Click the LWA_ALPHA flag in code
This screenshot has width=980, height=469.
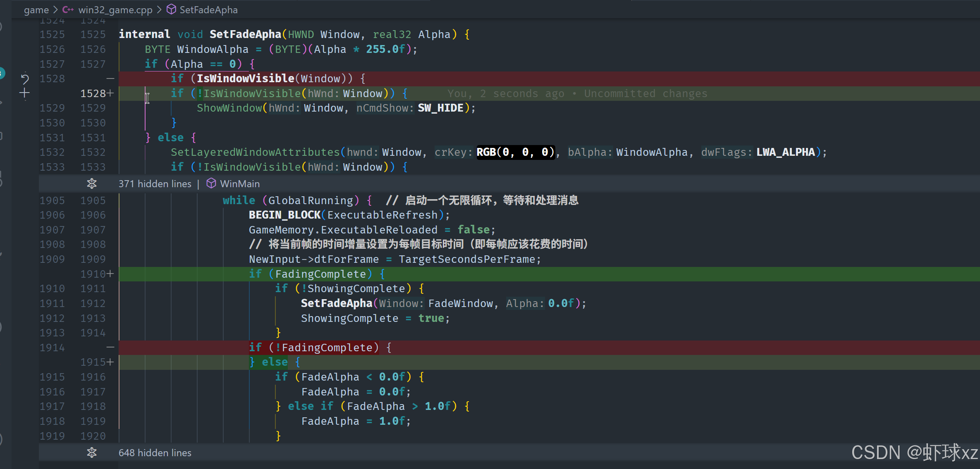[x=785, y=152]
